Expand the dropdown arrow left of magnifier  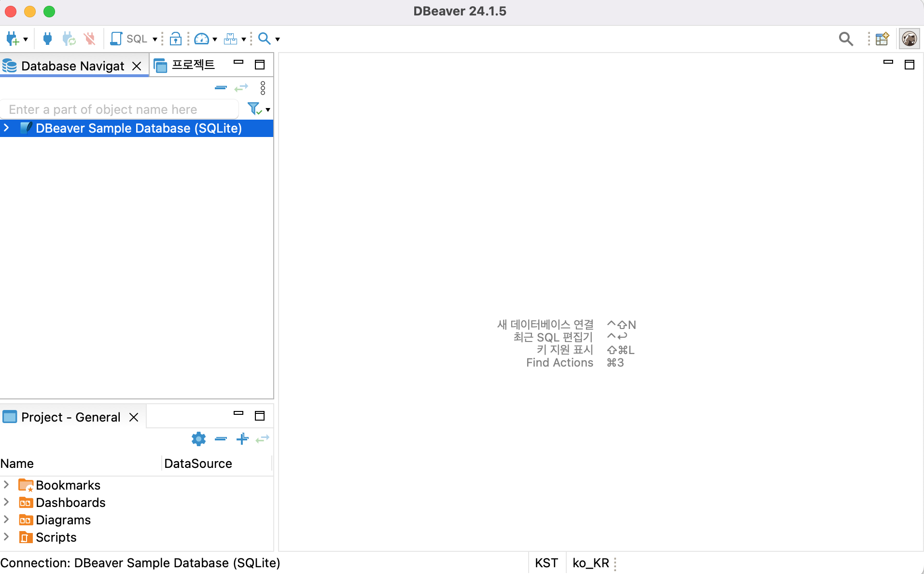[244, 39]
